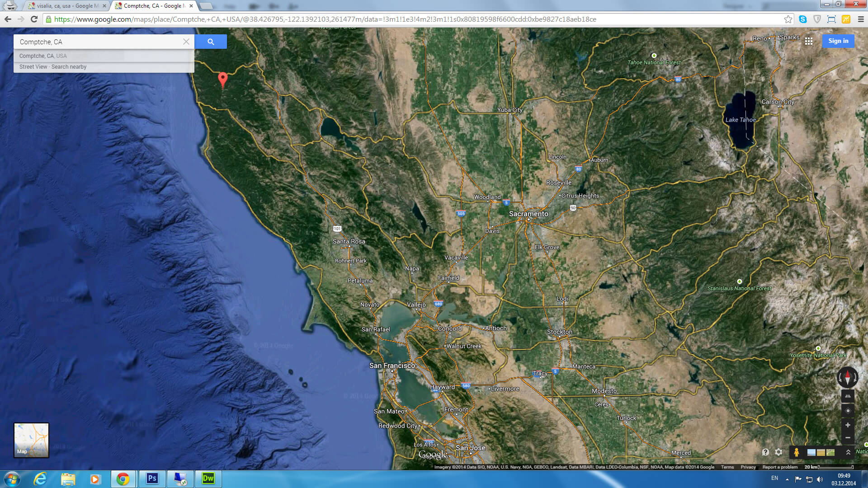Bookmark page with the star icon
The image size is (868, 488).
pos(788,19)
